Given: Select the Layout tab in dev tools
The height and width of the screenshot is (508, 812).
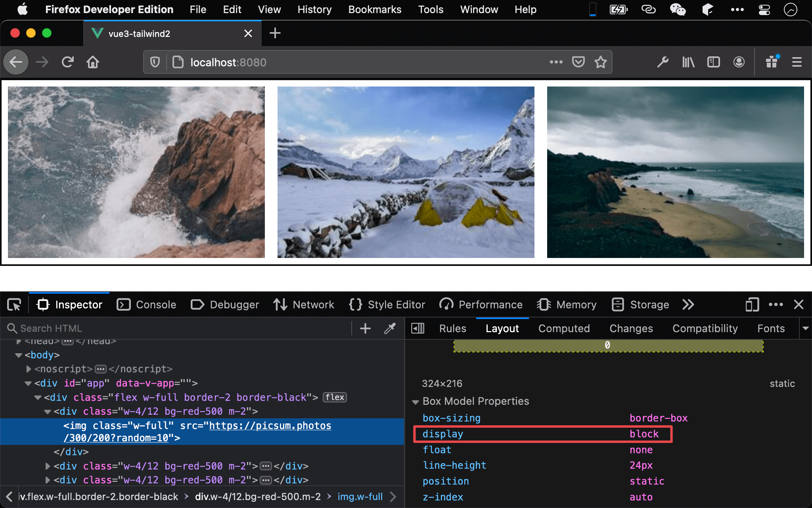Looking at the screenshot, I should tap(502, 328).
